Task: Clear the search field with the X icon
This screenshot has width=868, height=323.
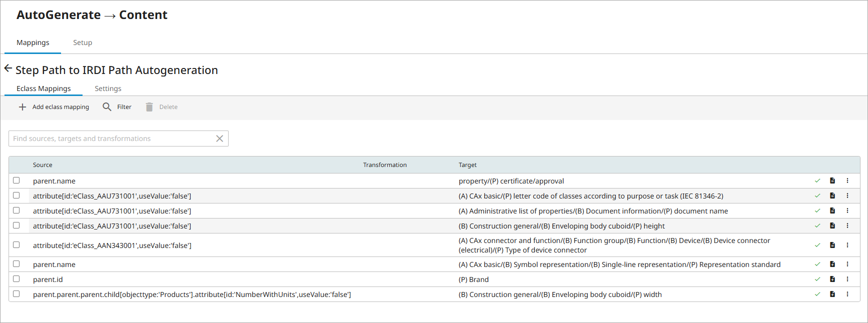Action: (x=220, y=138)
